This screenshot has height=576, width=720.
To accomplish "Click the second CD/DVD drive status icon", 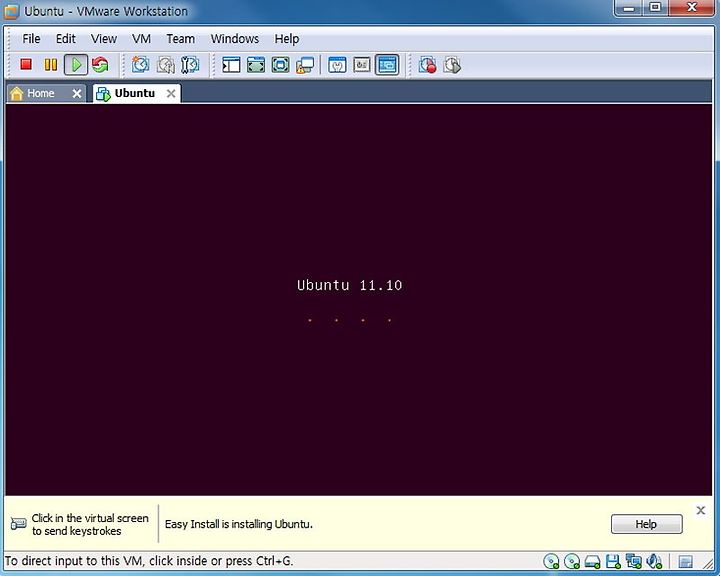I will [572, 561].
